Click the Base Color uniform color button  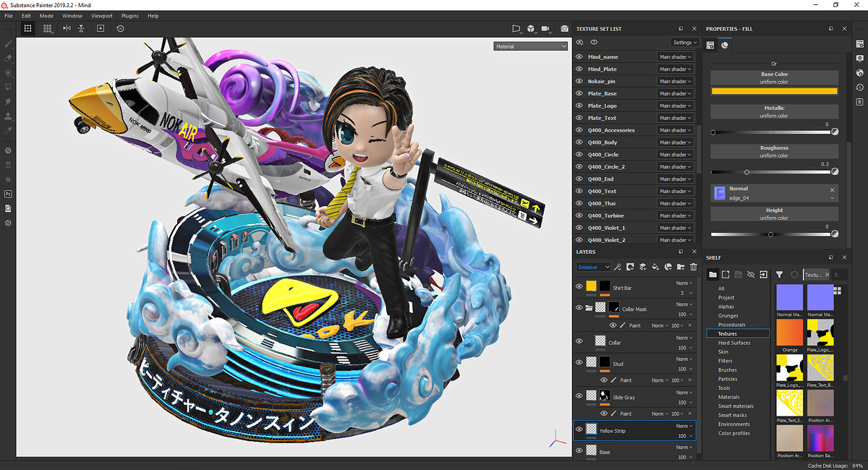tap(774, 77)
